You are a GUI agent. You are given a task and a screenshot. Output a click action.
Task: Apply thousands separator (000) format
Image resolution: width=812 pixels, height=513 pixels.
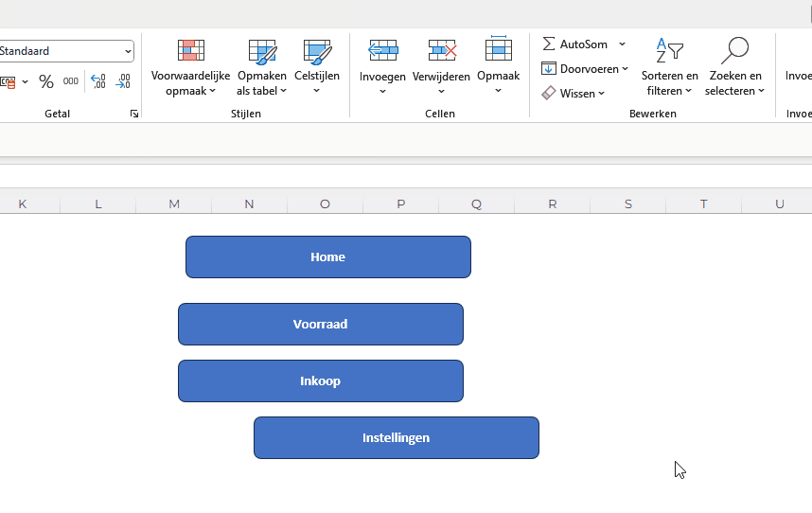71,81
